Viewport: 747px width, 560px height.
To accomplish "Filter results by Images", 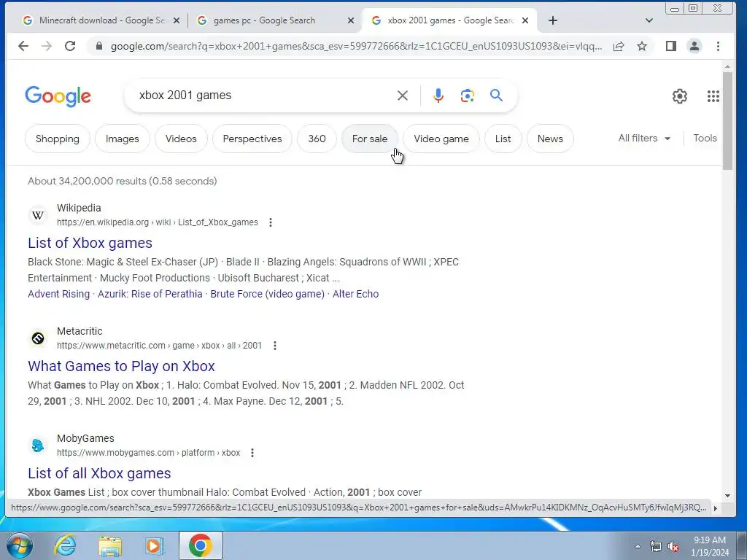I will pos(123,139).
